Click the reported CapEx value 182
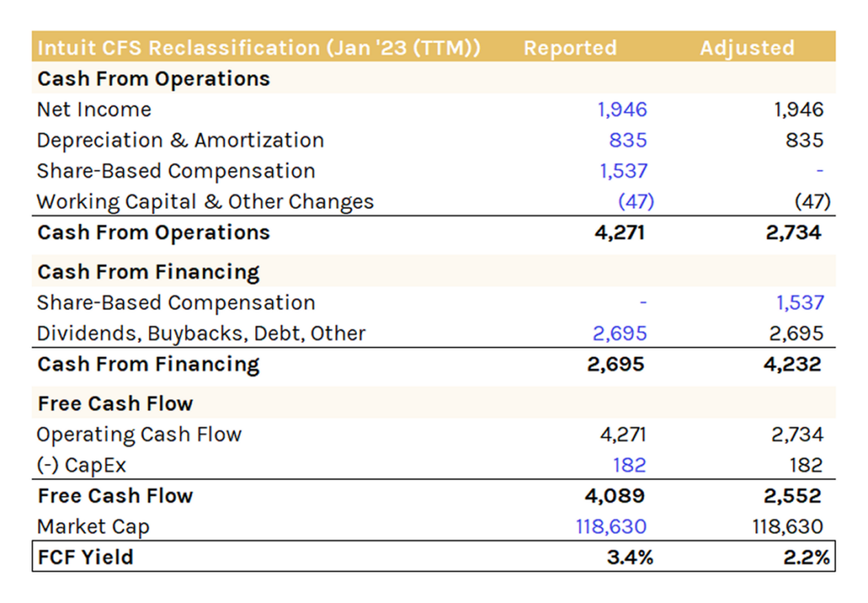This screenshot has width=868, height=603. 628,465
